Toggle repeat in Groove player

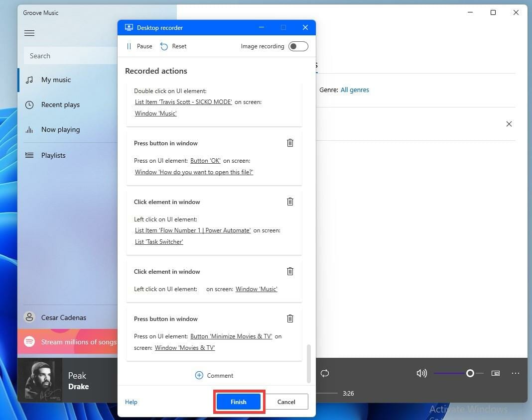(325, 373)
